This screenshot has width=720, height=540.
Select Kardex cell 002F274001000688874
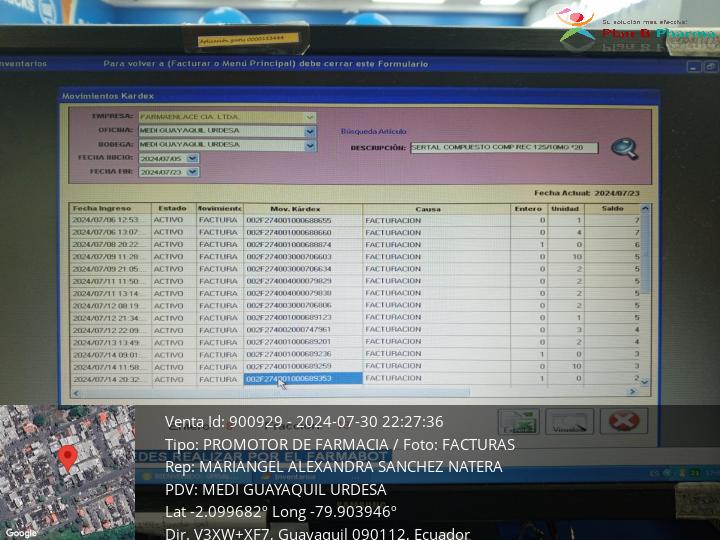[x=303, y=245]
